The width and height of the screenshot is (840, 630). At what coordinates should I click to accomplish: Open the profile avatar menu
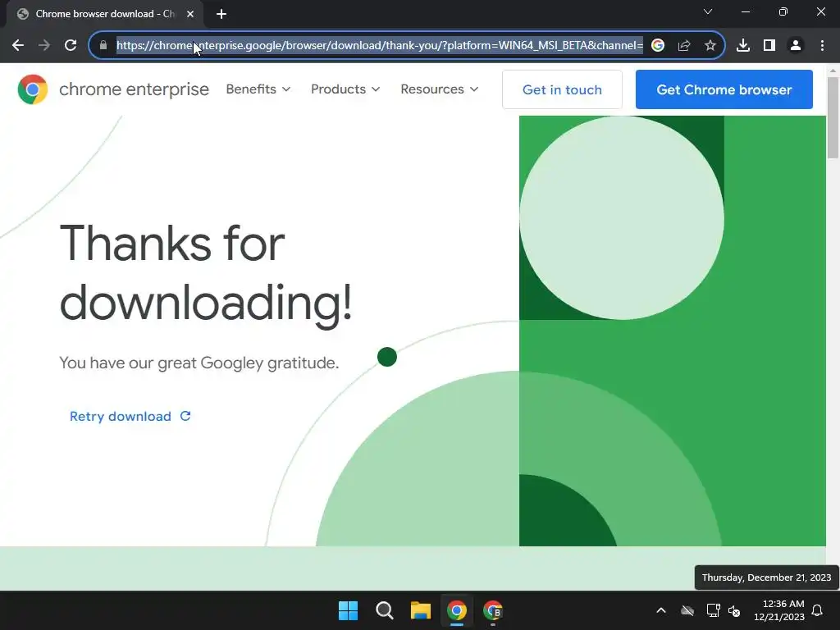point(796,45)
